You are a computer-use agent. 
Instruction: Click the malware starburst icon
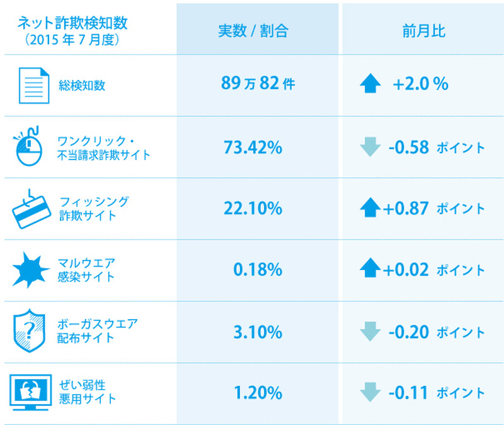click(30, 270)
